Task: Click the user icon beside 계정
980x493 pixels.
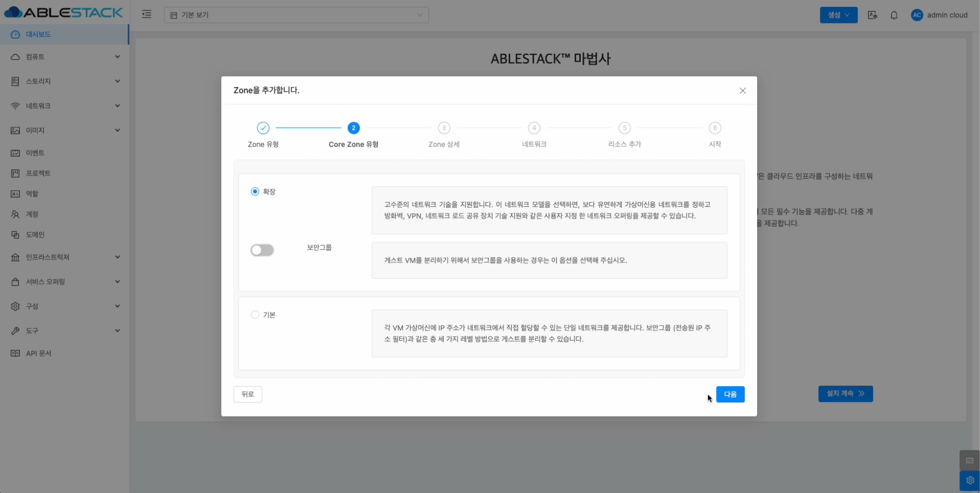Action: (x=15, y=215)
